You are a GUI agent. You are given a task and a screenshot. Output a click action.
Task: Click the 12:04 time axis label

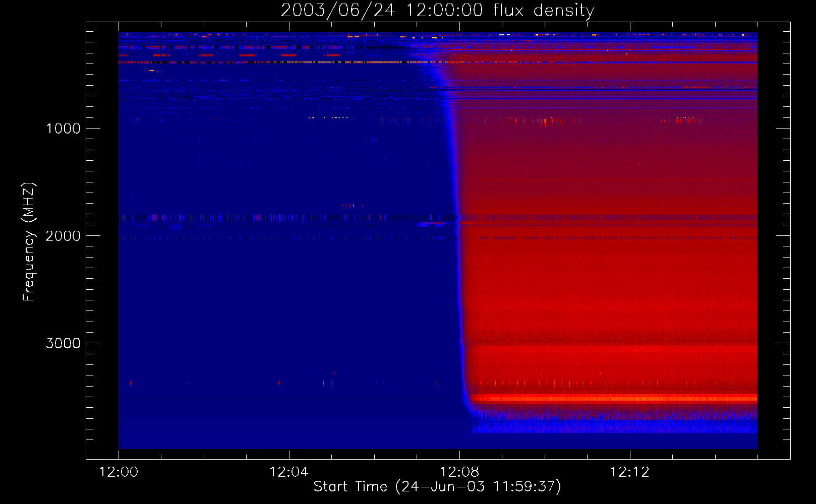click(x=289, y=472)
